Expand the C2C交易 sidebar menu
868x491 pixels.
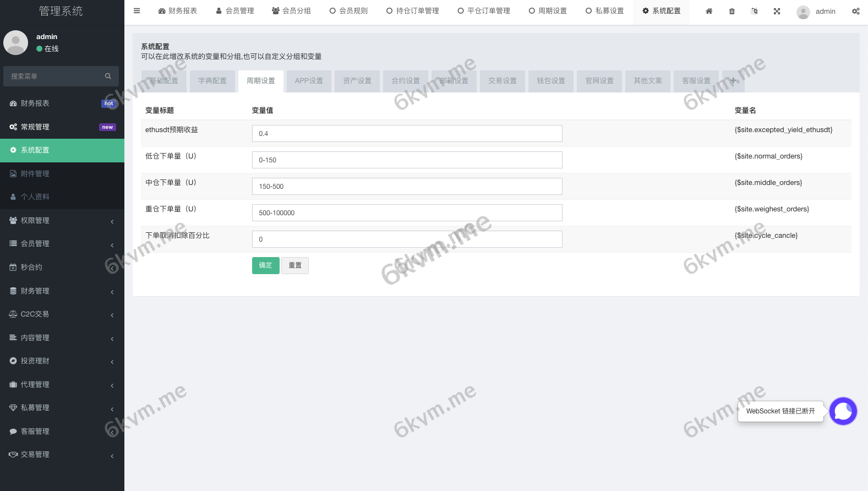(61, 314)
